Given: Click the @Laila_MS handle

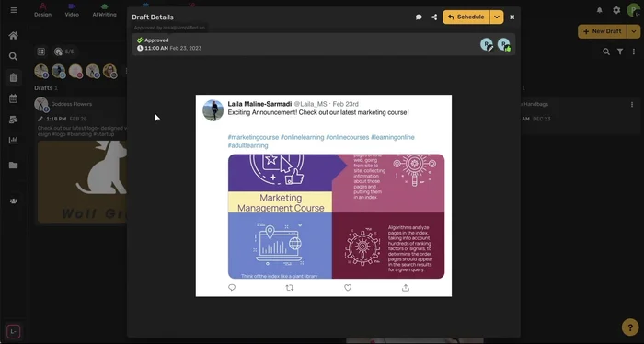Looking at the screenshot, I should click(311, 104).
